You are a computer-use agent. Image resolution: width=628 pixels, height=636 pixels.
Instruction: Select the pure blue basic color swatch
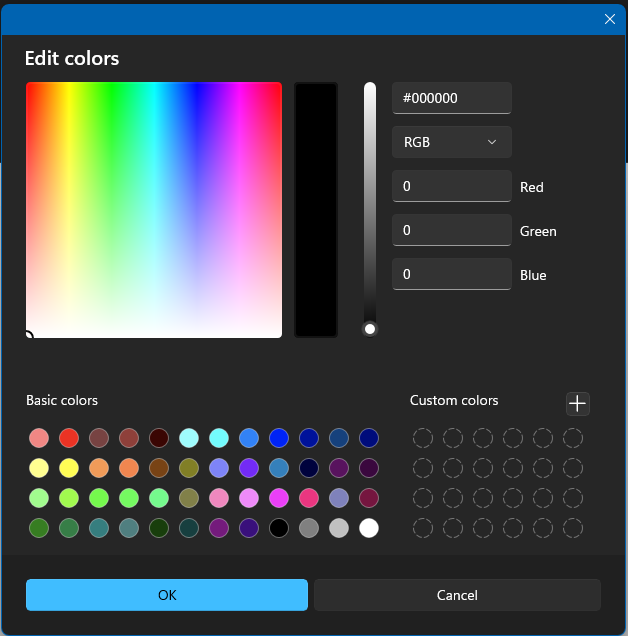(279, 438)
